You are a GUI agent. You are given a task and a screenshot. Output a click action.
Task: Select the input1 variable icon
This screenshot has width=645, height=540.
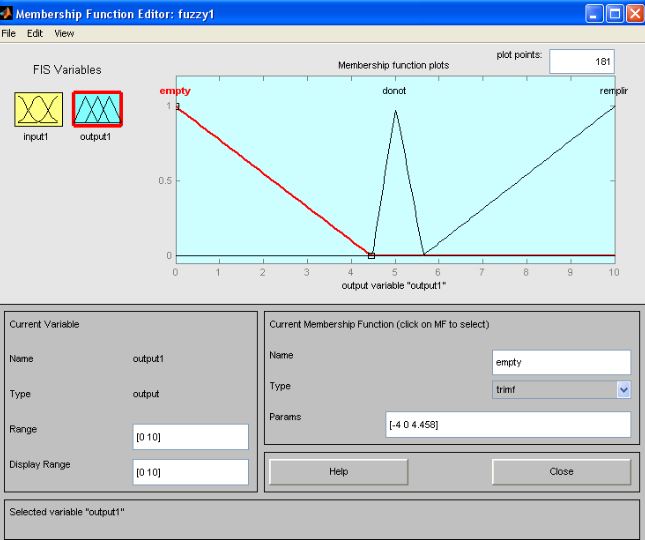pyautogui.click(x=38, y=109)
